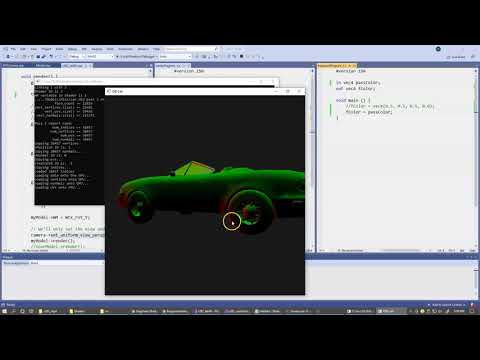Viewport: 480px width, 360px height.
Task: Click the Visual Studio search box
Action: (192, 49)
